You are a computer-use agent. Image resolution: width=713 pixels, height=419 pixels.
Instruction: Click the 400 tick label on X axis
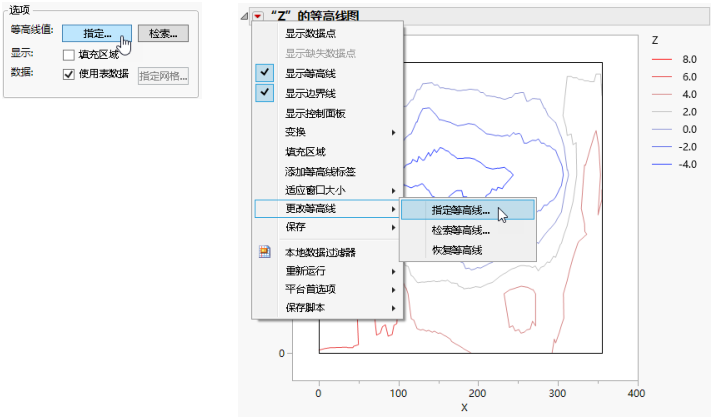coord(636,394)
